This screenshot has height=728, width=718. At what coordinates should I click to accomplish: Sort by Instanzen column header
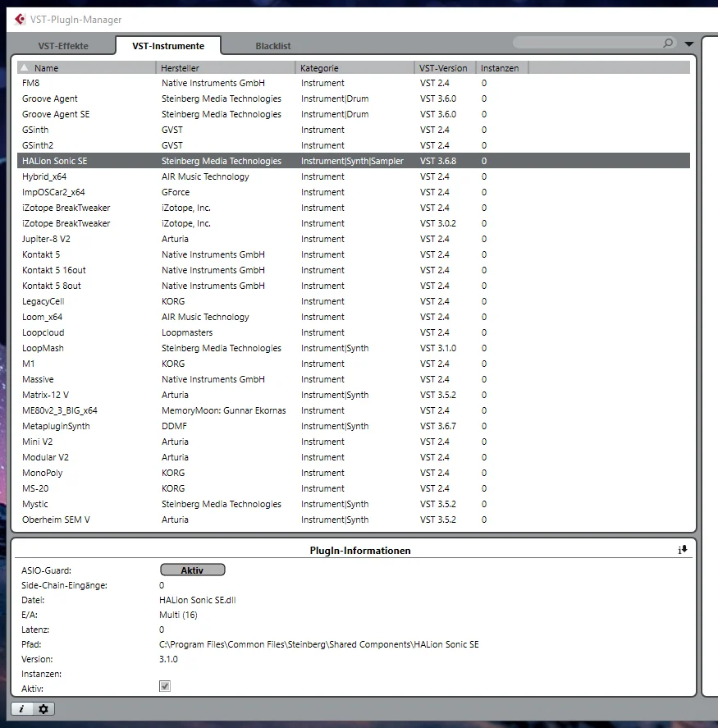point(502,68)
